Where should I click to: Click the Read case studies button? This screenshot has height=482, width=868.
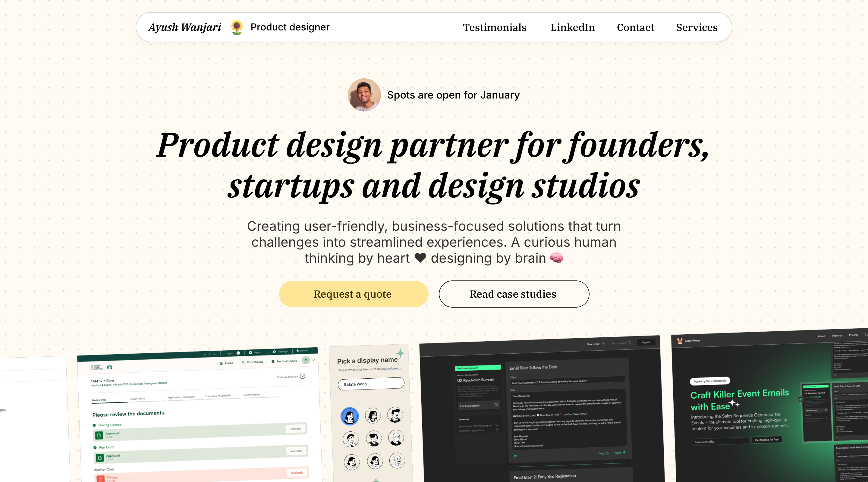(514, 294)
